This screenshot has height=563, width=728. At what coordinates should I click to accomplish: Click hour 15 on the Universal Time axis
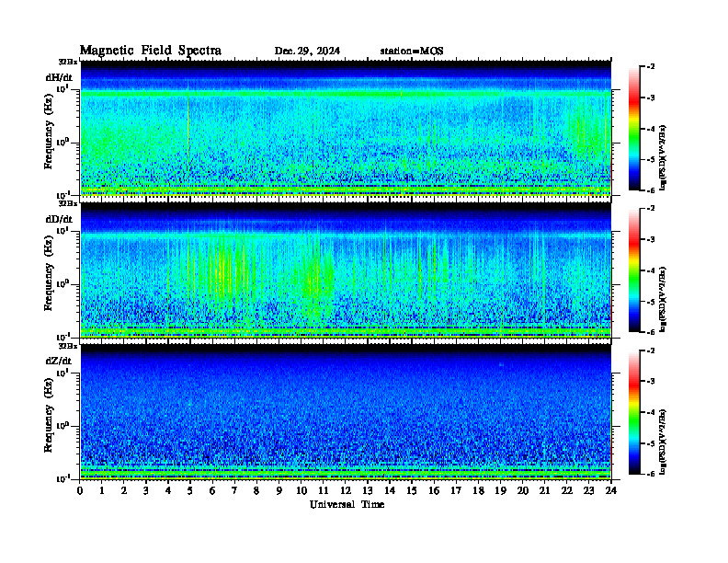[x=412, y=491]
